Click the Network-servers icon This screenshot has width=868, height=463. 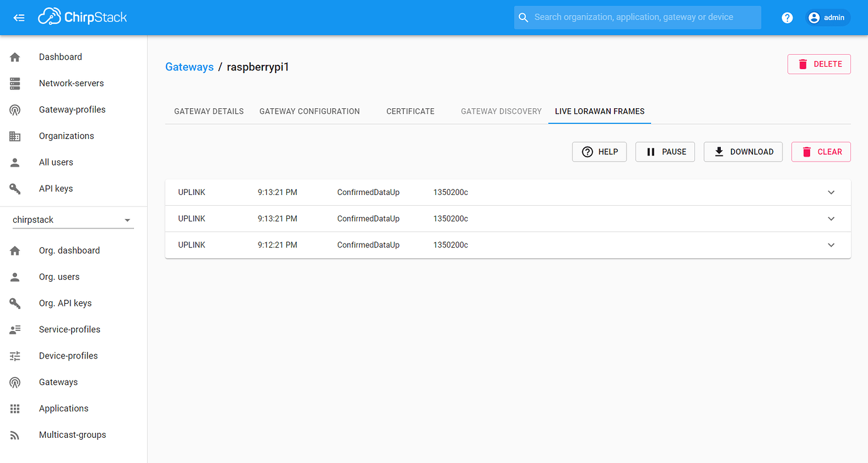pos(15,84)
